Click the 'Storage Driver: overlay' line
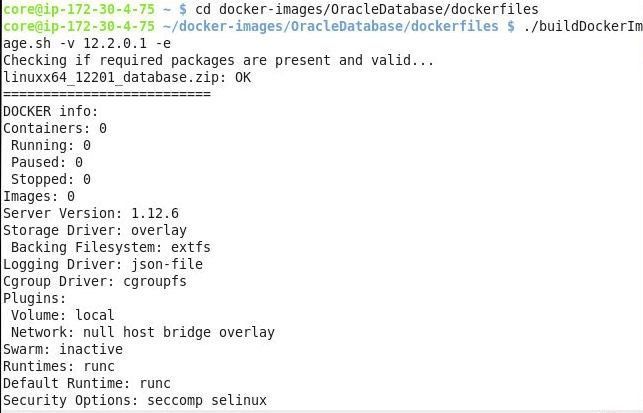 [x=95, y=230]
